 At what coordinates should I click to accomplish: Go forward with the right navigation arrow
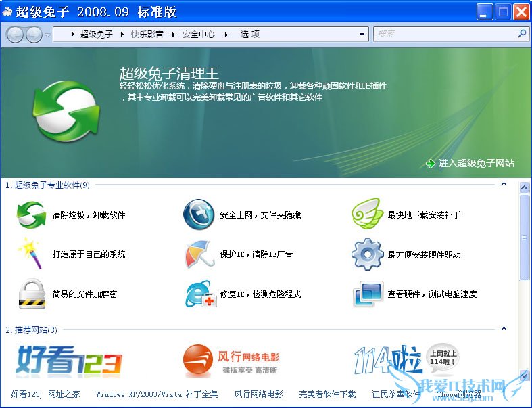(x=34, y=35)
